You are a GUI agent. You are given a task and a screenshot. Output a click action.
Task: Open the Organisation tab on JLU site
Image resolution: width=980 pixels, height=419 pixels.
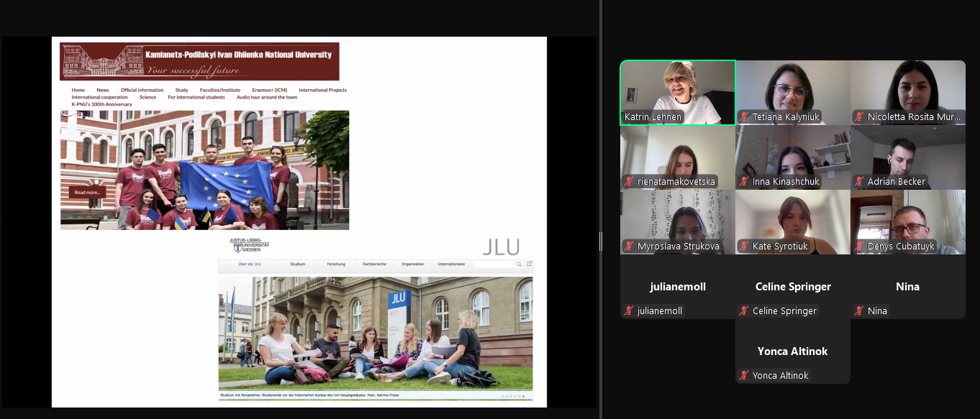(x=413, y=264)
